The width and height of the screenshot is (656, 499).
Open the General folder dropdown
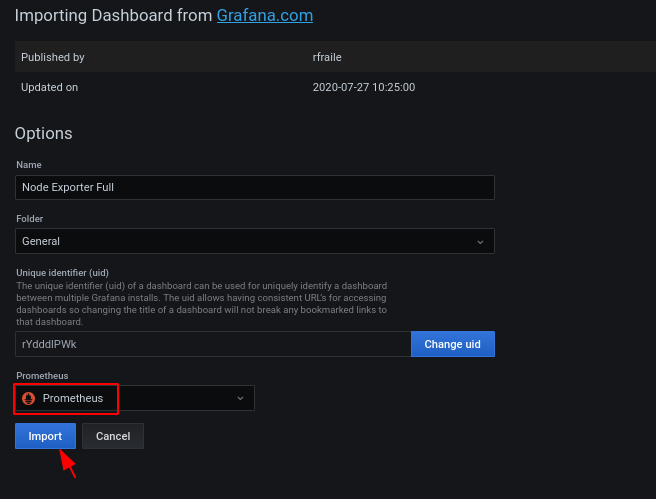pyautogui.click(x=255, y=241)
